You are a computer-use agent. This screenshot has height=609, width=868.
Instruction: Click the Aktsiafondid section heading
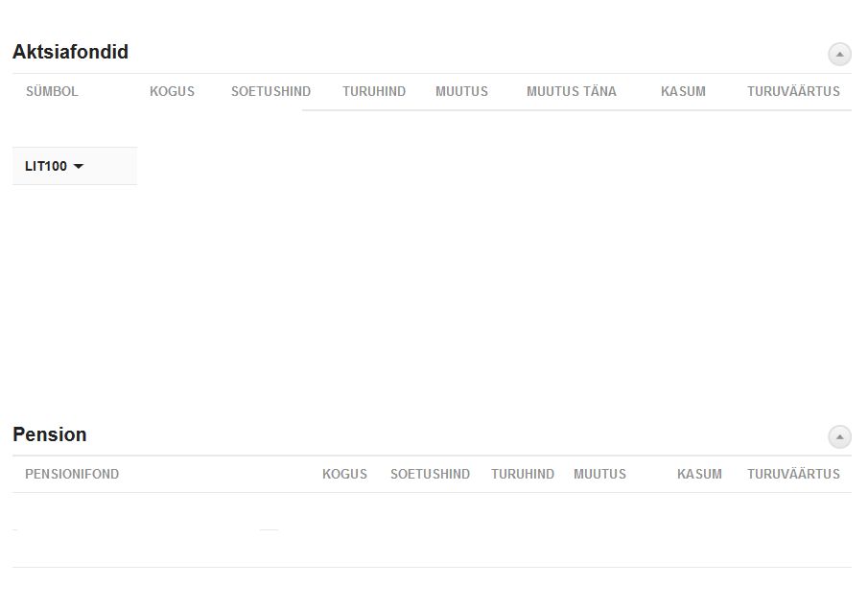70,52
